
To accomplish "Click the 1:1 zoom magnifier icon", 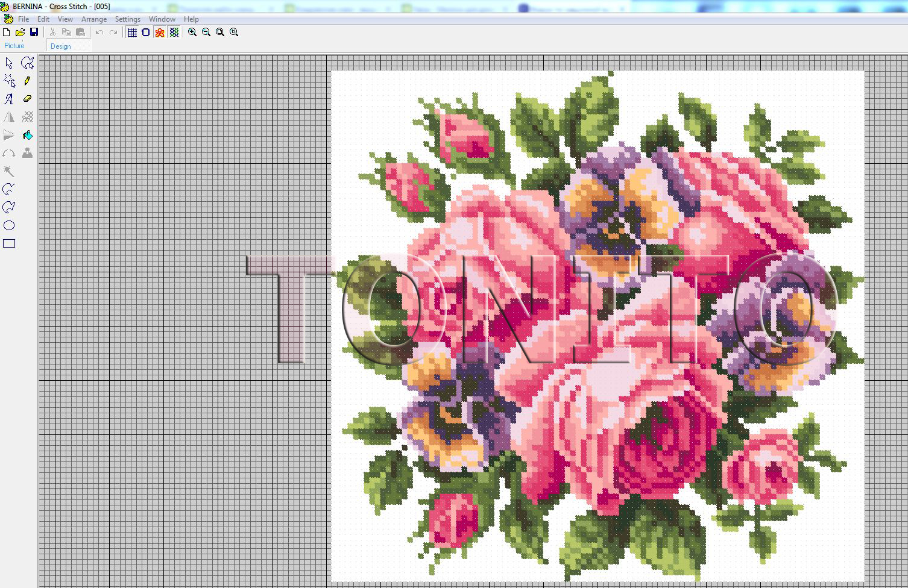I will coord(234,32).
